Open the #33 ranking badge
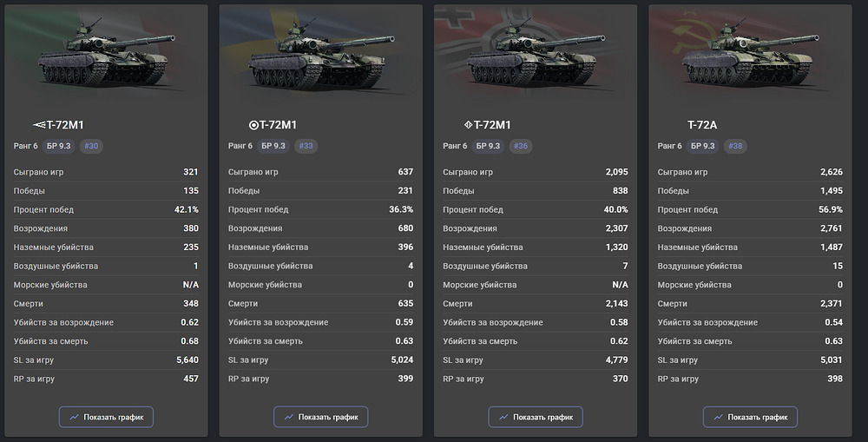This screenshot has width=868, height=442. (x=306, y=146)
